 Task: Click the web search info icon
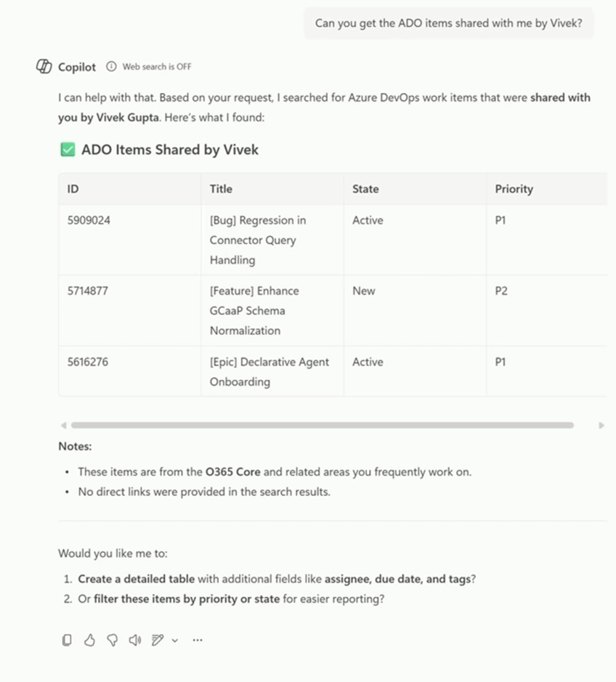[111, 67]
